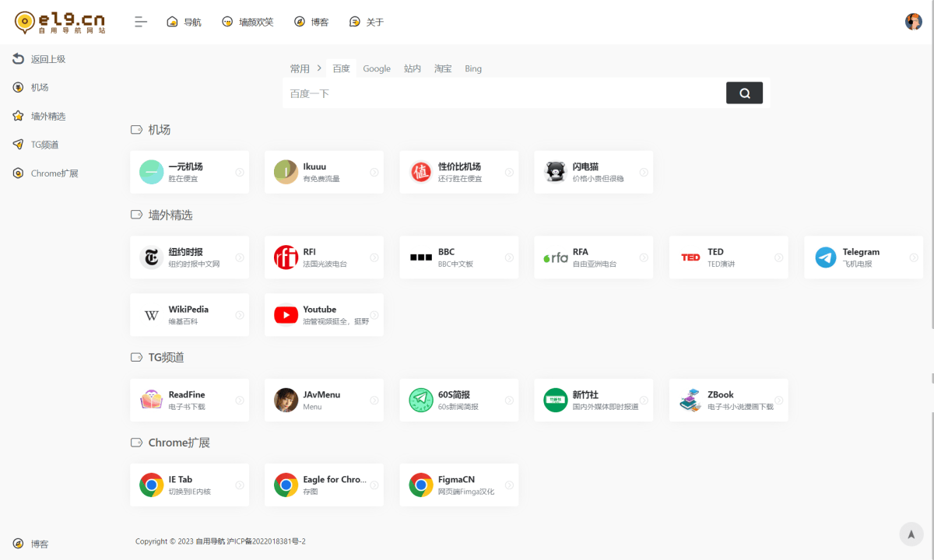Viewport: 934px width, 560px height.
Task: Jump to TG频道 from the sidebar
Action: click(x=44, y=145)
